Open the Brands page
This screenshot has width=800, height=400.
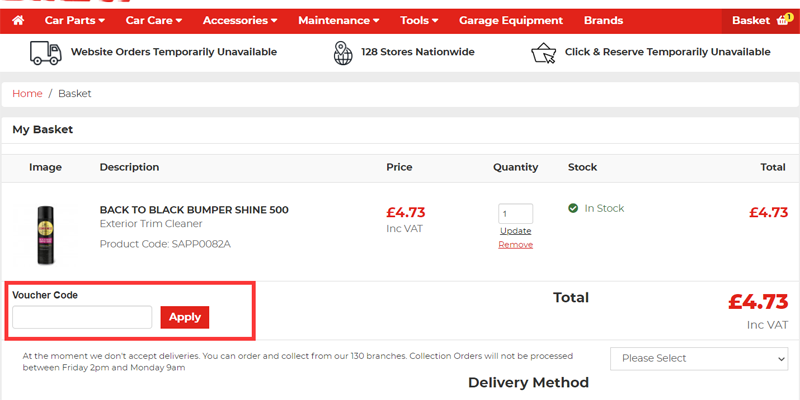click(x=603, y=20)
